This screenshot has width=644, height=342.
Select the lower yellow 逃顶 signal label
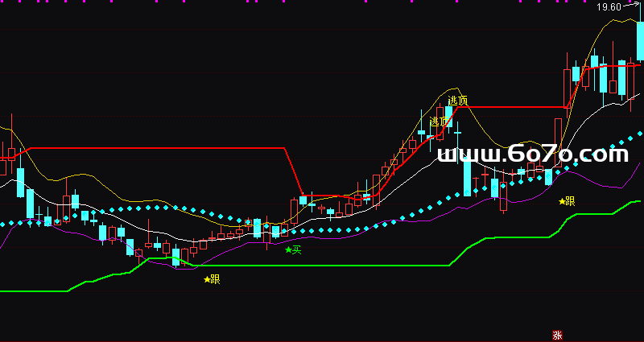click(x=439, y=122)
